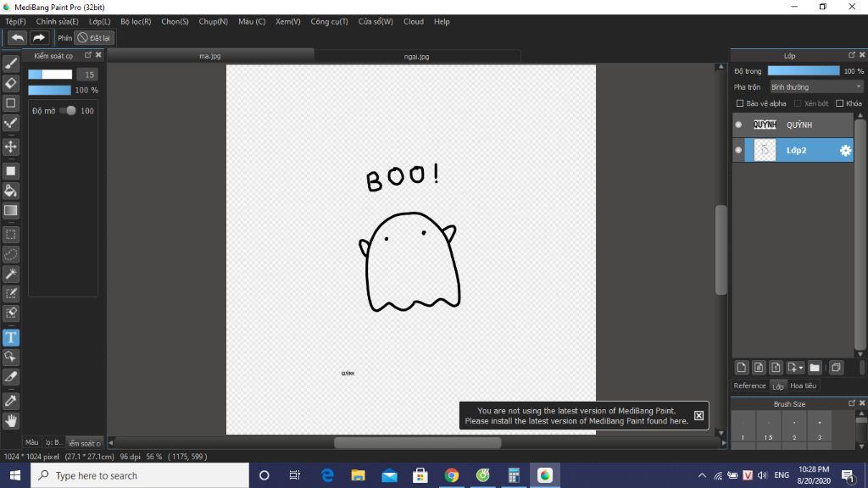
Task: Select the Text tool
Action: click(10, 337)
